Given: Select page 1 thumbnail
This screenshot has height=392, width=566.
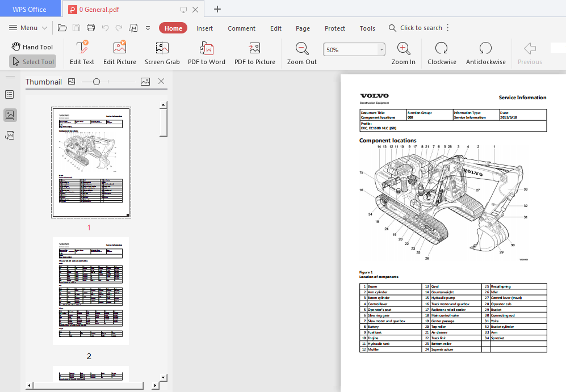Looking at the screenshot, I should (x=91, y=162).
